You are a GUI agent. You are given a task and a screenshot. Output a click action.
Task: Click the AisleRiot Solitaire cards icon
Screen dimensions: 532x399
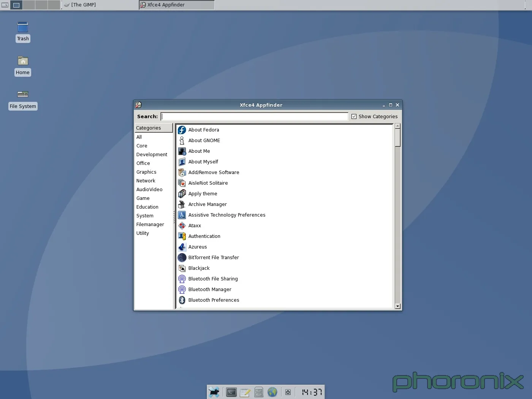click(182, 183)
